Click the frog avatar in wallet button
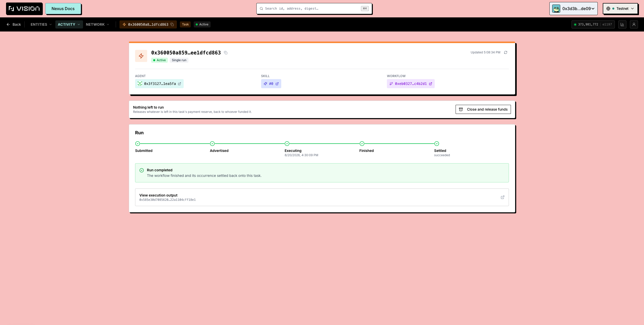This screenshot has height=325, width=644. coord(556,9)
